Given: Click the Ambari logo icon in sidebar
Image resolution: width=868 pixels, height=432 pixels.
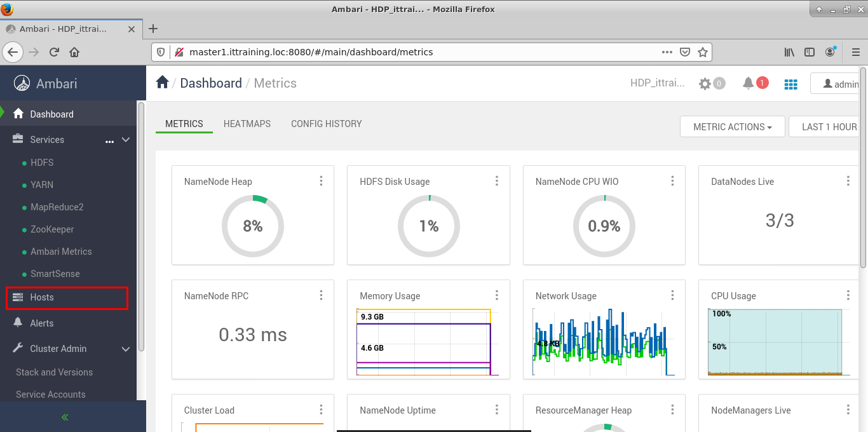Looking at the screenshot, I should point(22,83).
